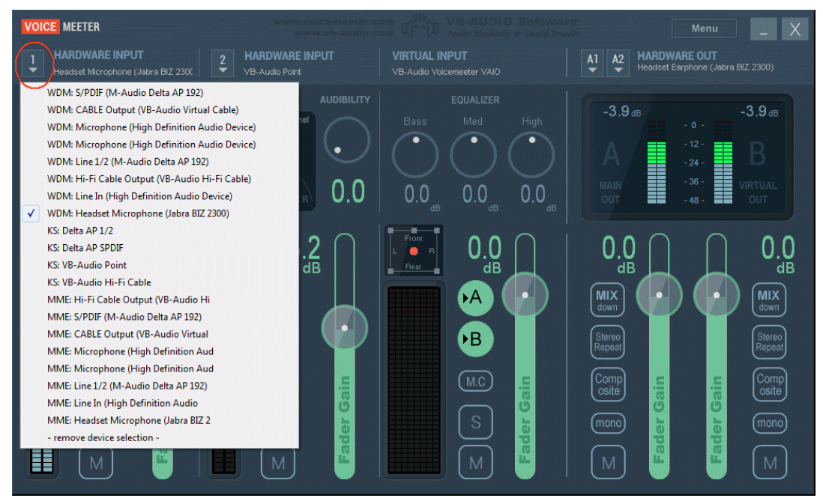Choose WDM: Line 1/2 (M-Audio Delta AP 192)

[x=160, y=162]
